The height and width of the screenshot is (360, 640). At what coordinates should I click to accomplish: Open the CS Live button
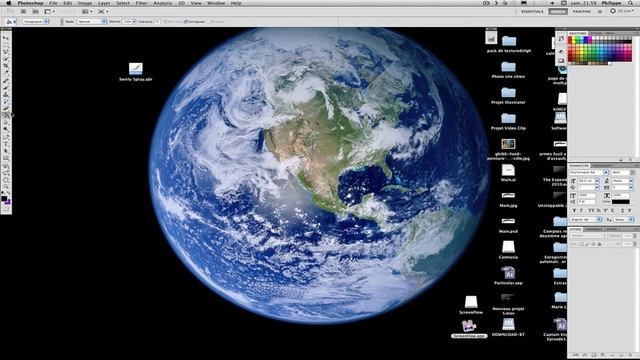point(622,11)
